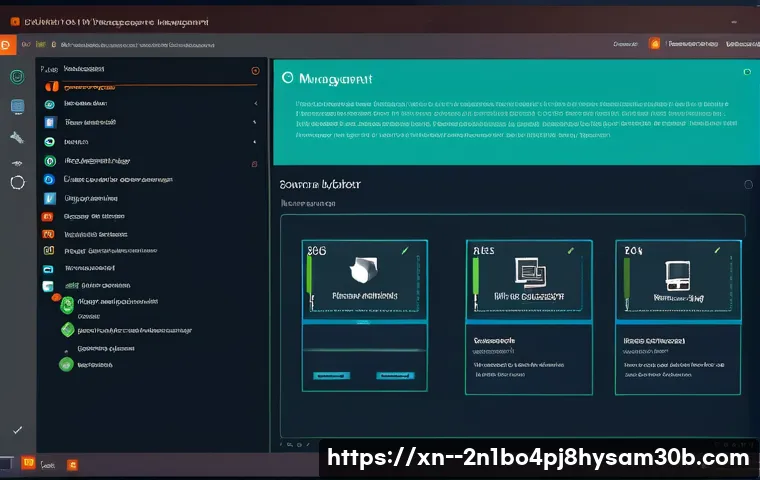Select the blue circle item in the list

point(49,180)
